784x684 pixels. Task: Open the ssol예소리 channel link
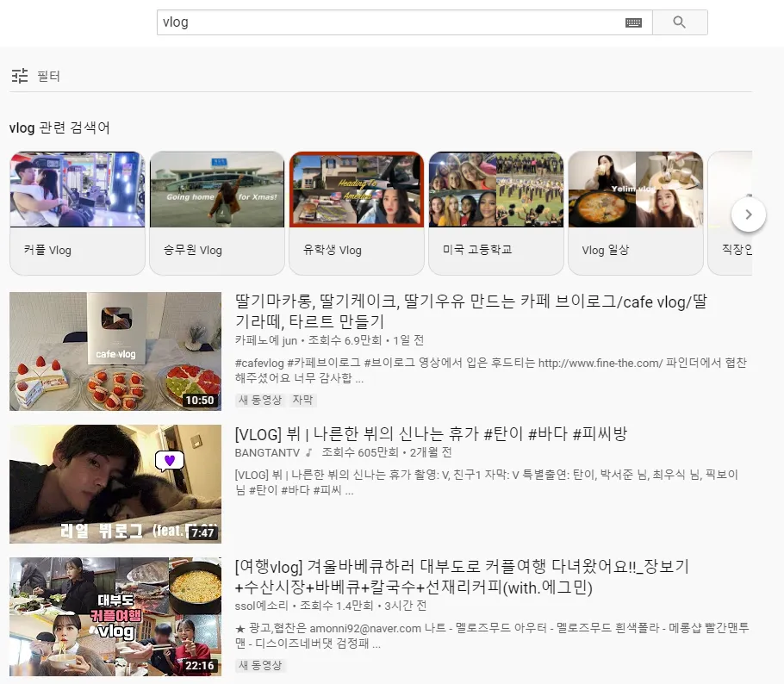coord(262,606)
